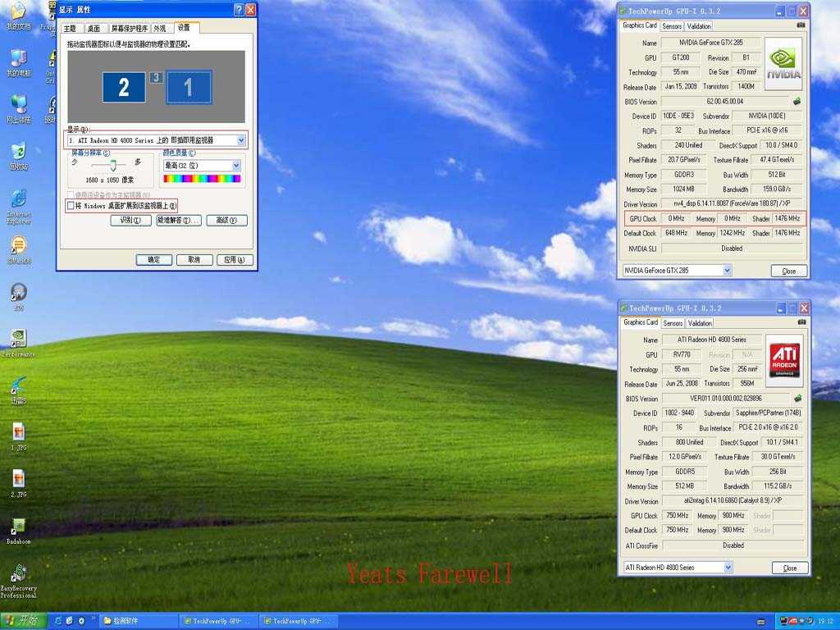Select monitor 2 in display arrangement
This screenshot has height=630, width=840.
pos(124,87)
